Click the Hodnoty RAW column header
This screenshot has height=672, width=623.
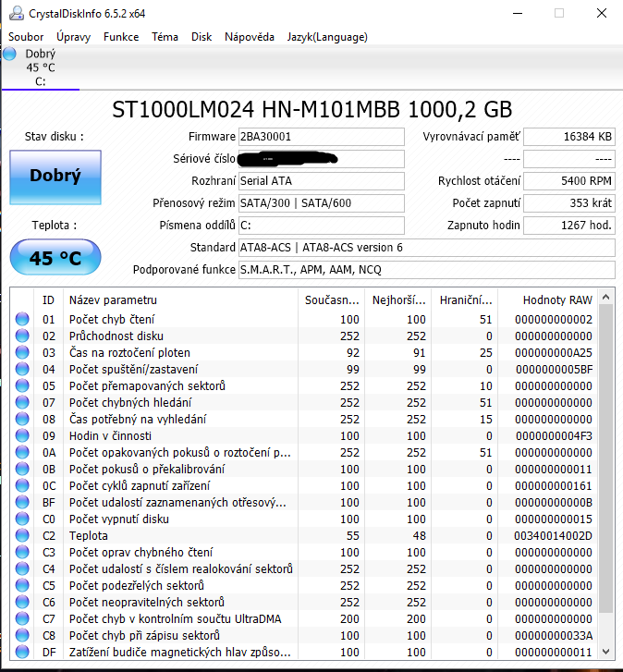[x=548, y=300]
